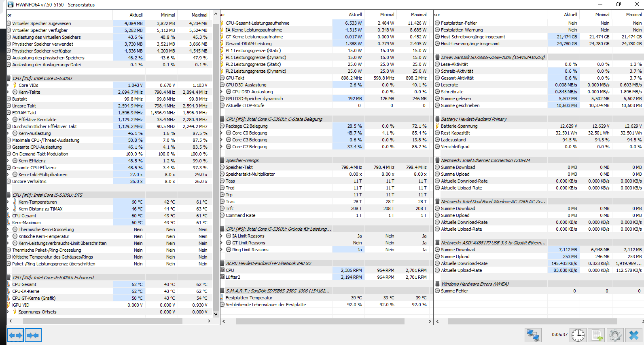
Task: Select the Virtueller Speicher zugewiesen row
Action: [x=109, y=23]
